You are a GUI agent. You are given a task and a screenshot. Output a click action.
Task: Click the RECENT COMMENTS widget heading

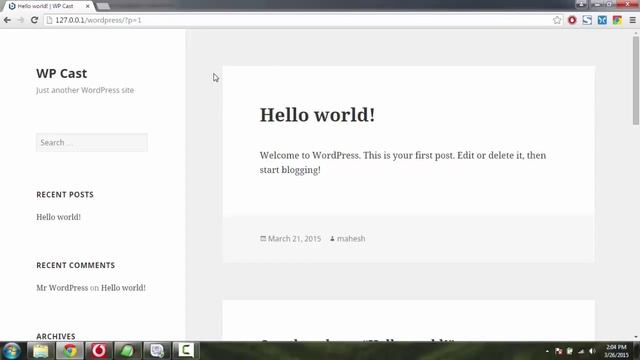76,265
